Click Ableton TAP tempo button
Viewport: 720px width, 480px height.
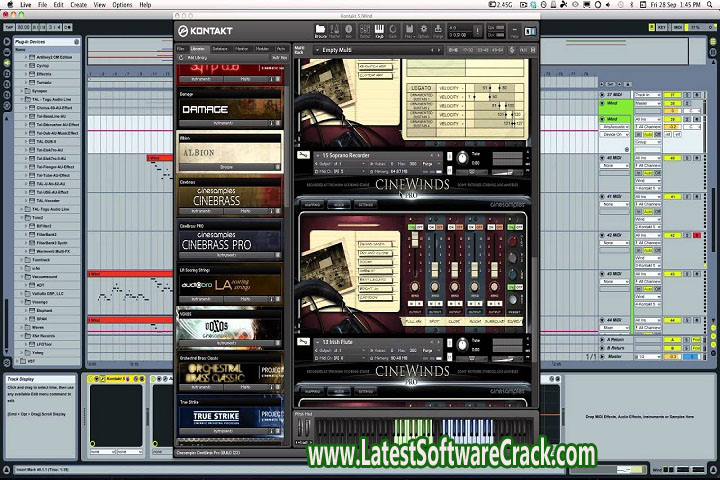point(9,27)
